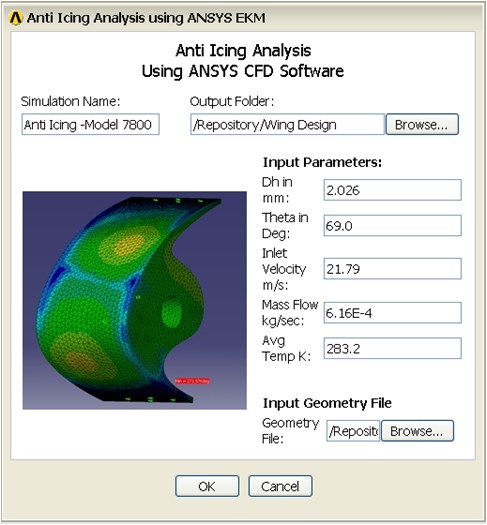Click the Geometry File path field

point(353,431)
